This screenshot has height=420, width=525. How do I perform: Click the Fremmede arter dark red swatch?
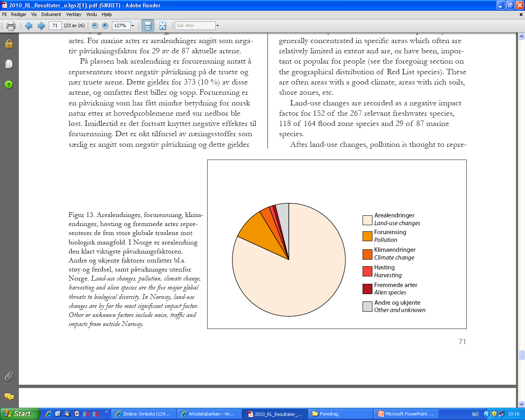click(367, 289)
